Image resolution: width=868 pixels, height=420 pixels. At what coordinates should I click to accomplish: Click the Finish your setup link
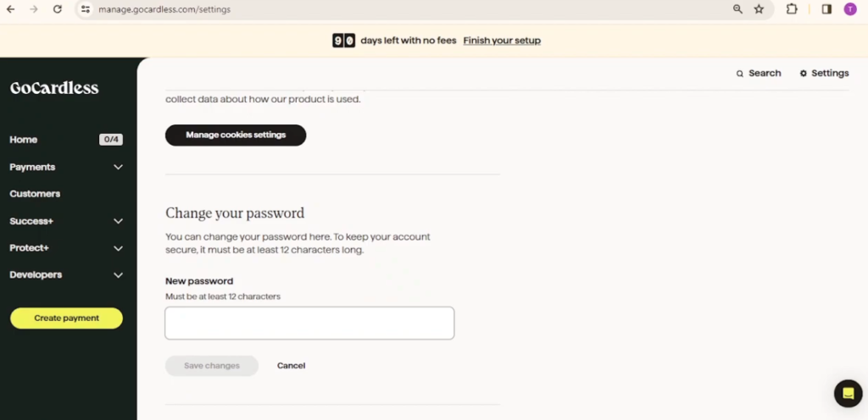coord(502,41)
